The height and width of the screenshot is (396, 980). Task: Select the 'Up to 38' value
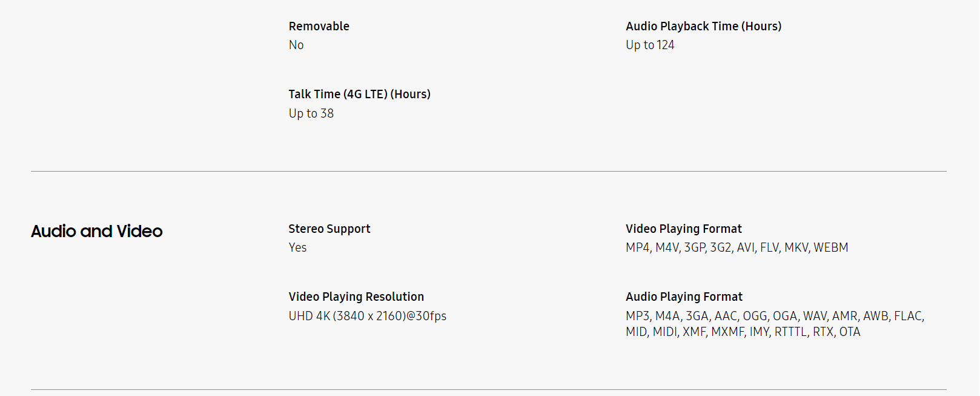311,113
